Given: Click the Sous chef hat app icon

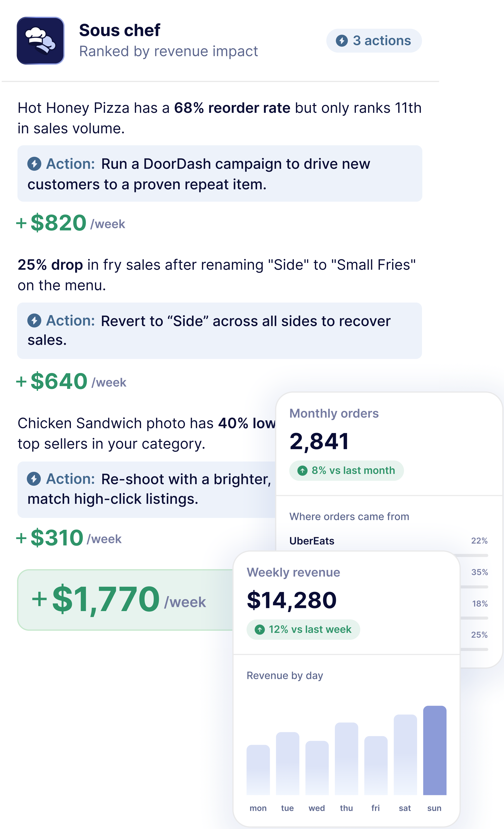Looking at the screenshot, I should click(x=40, y=40).
